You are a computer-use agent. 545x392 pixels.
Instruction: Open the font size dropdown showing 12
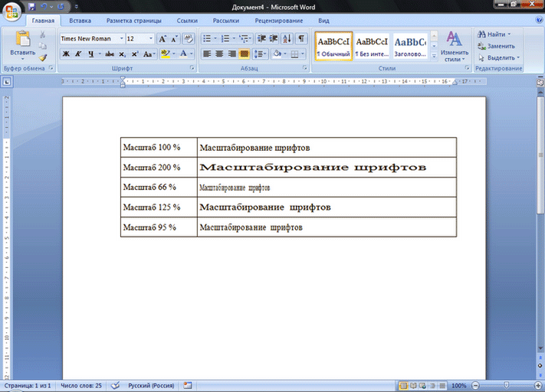pyautogui.click(x=151, y=38)
